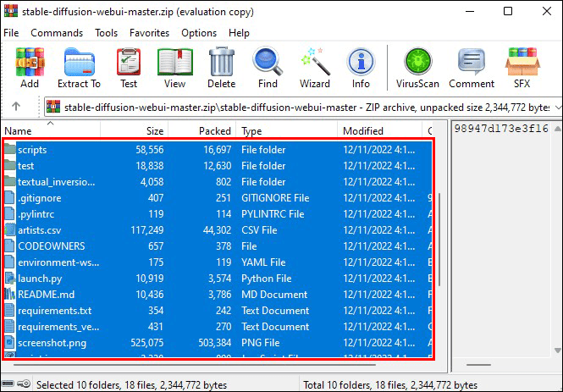Go up one folder level arrow
This screenshot has height=392, width=563.
click(x=16, y=107)
